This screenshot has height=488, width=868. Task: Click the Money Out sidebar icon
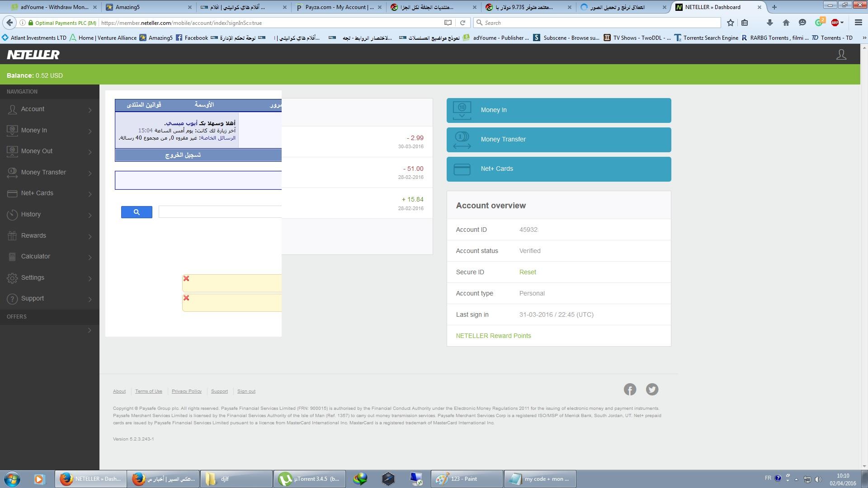tap(12, 151)
